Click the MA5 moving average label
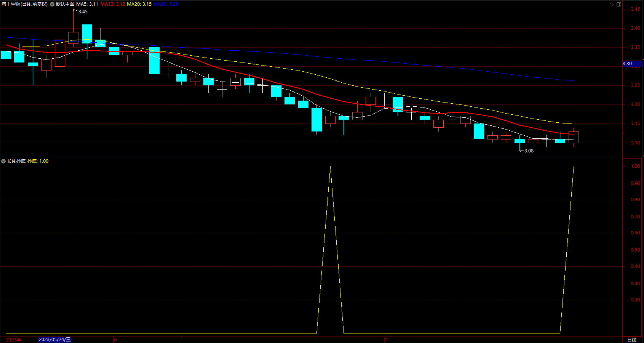Screen dimensions: 644x343 click(87, 4)
